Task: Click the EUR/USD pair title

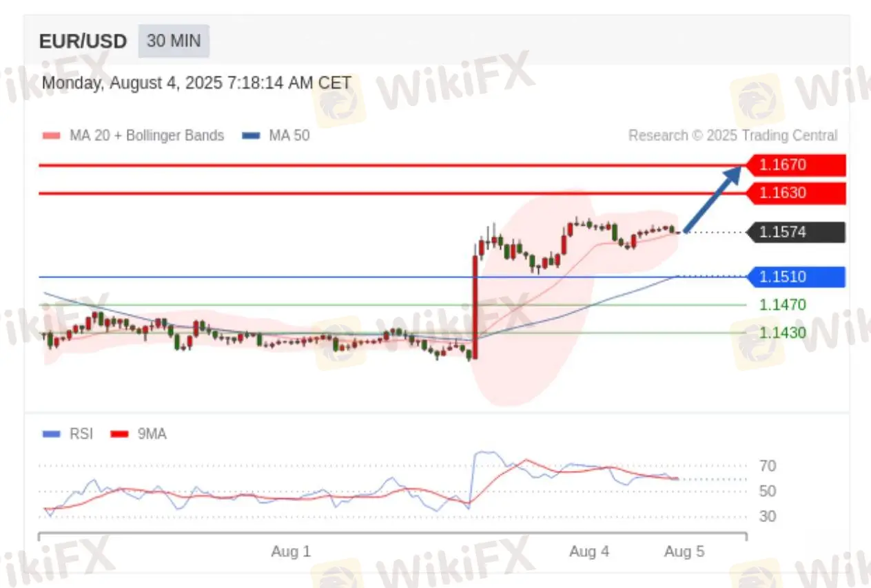Action: (x=83, y=41)
